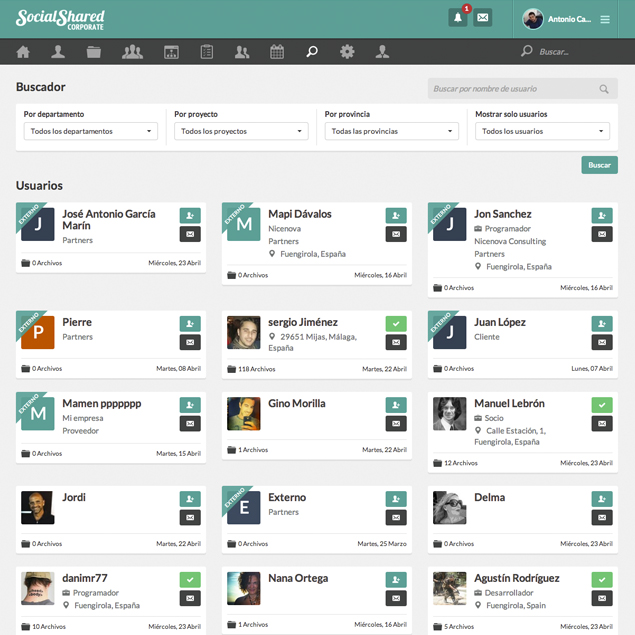The width and height of the screenshot is (635, 635).
Task: Open the files folder icon in navbar
Action: [x=94, y=52]
